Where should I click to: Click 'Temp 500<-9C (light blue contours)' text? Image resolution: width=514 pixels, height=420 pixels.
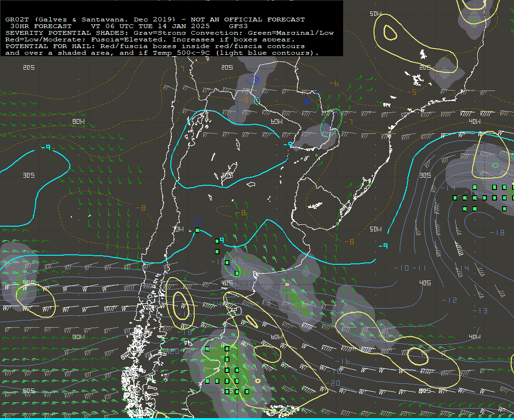pos(236,53)
